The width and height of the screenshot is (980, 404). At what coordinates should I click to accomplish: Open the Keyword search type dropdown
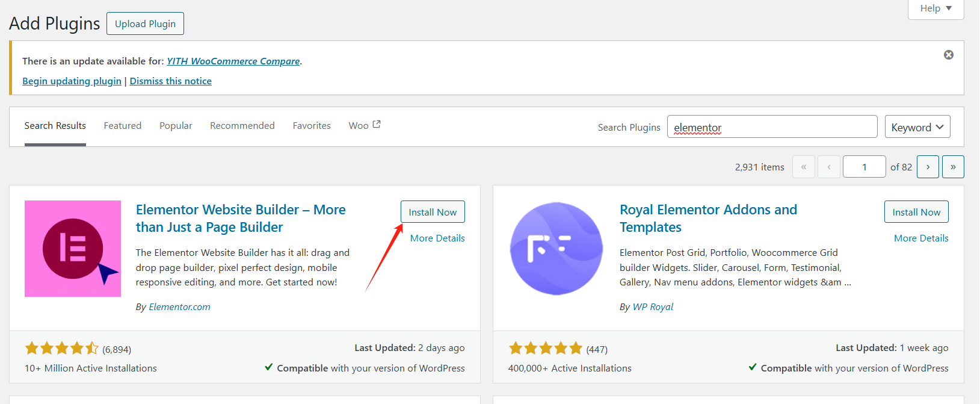click(917, 127)
